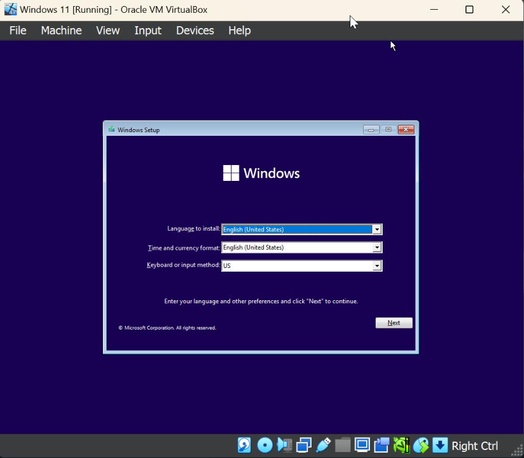Click the Windows Setup title text
This screenshot has height=458, width=524.
coord(138,130)
